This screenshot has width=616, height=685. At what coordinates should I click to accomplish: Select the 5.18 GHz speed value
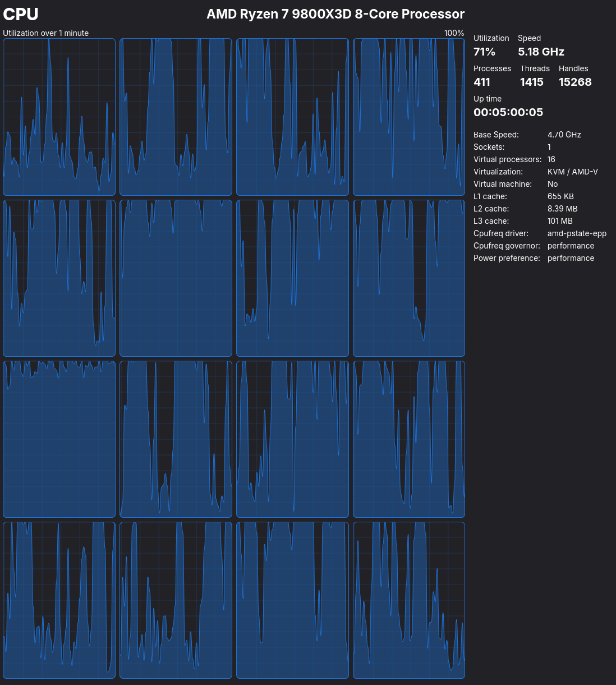[541, 52]
